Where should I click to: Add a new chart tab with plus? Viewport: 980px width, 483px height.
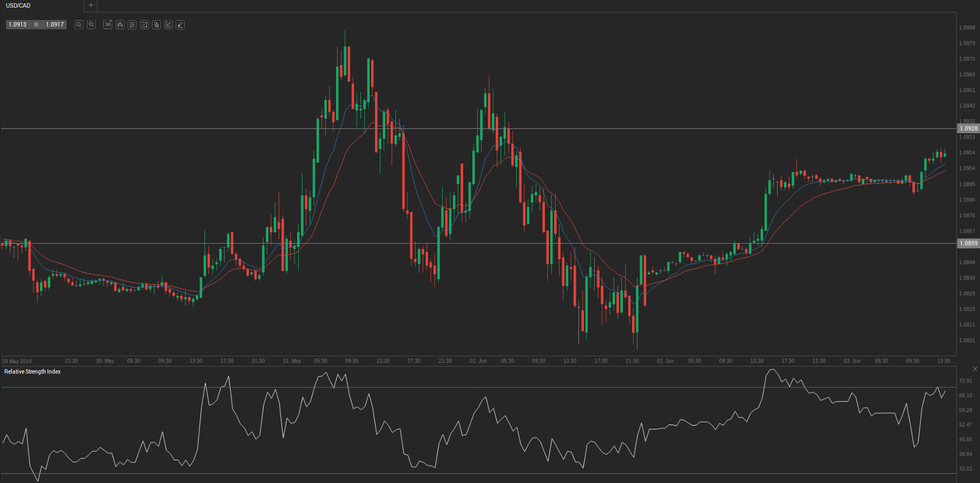point(91,5)
